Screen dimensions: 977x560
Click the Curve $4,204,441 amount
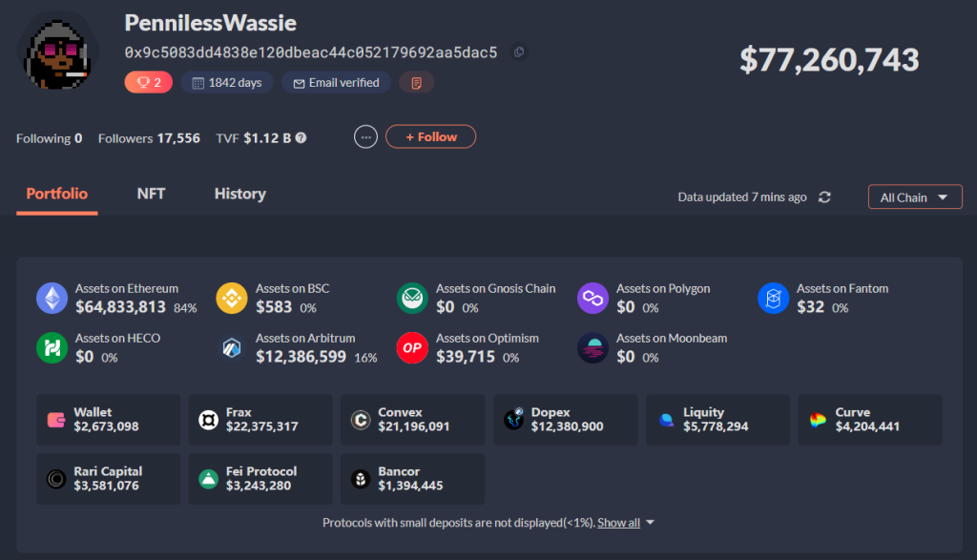tap(867, 426)
